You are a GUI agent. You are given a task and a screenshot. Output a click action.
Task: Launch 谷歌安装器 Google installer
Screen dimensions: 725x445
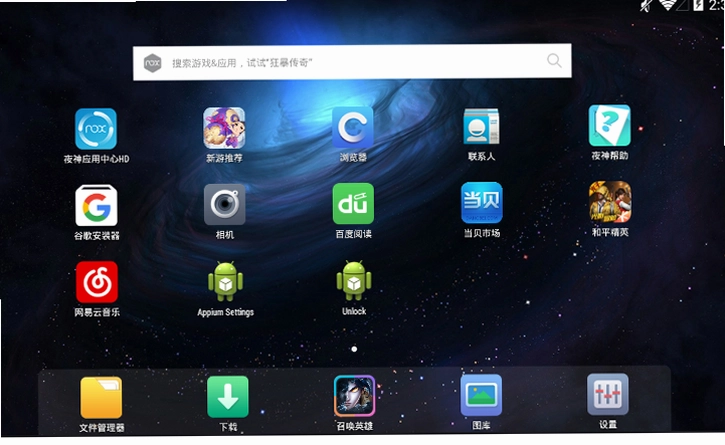coord(96,206)
